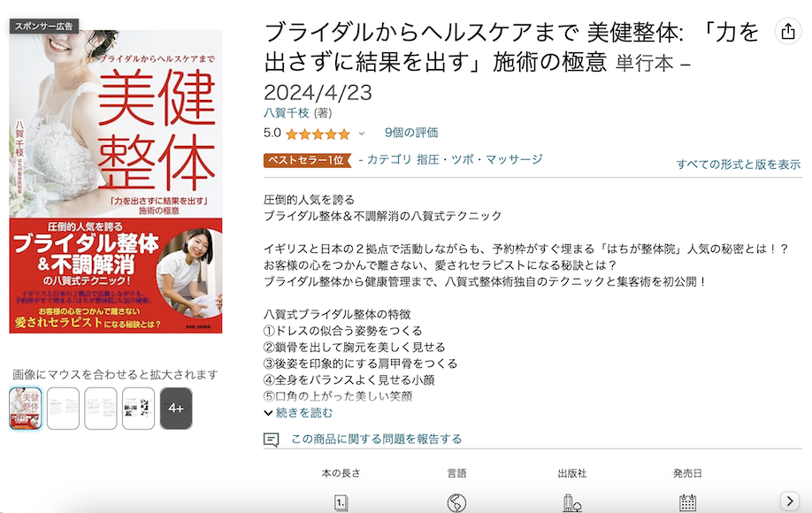This screenshot has width=812, height=513.
Task: Open the 9個の評価 reviews link
Action: click(x=411, y=133)
